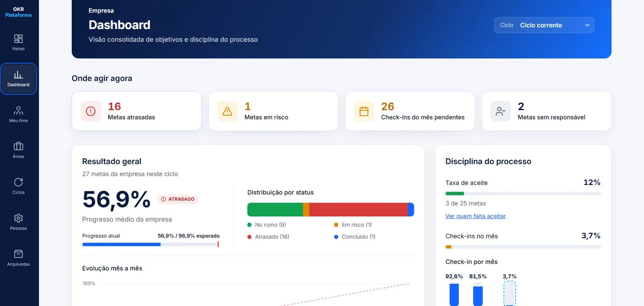644x306 pixels.
Task: Open the 1 Metas em risco card
Action: coord(273,111)
